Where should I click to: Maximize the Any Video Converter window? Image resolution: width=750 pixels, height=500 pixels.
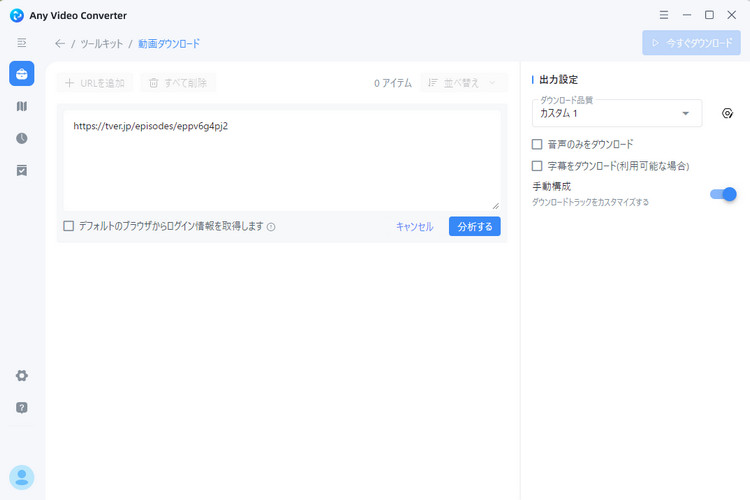(709, 15)
